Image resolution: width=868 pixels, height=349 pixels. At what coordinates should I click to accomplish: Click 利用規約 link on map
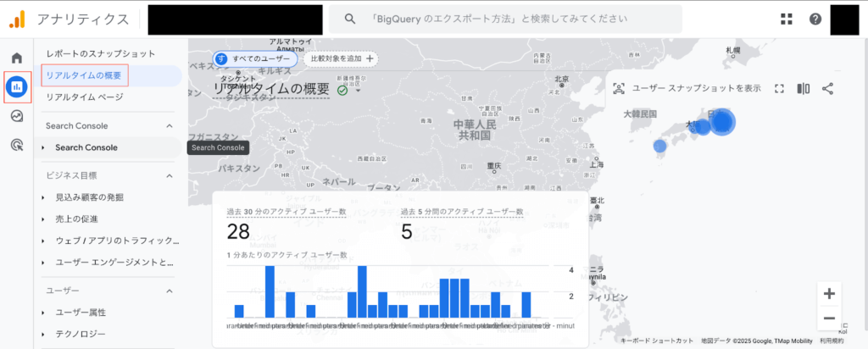click(x=831, y=341)
